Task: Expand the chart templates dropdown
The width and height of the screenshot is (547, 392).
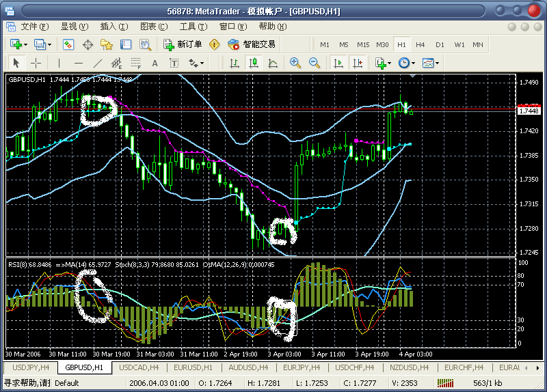Action: [437, 63]
